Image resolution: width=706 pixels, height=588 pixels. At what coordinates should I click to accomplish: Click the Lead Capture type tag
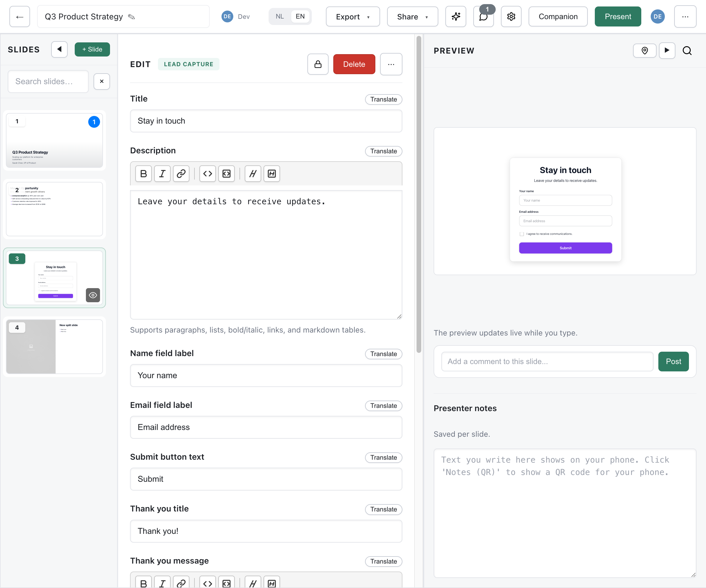(x=189, y=64)
